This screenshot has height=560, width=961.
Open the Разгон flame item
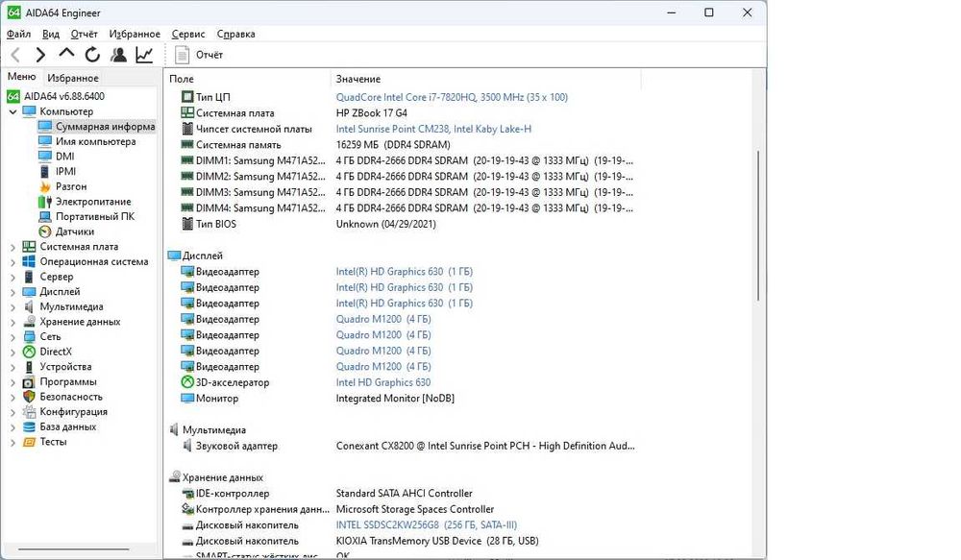(62, 186)
